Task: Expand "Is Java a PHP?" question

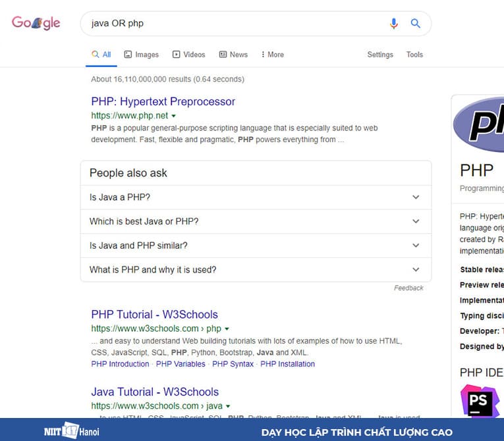Action: (x=255, y=197)
